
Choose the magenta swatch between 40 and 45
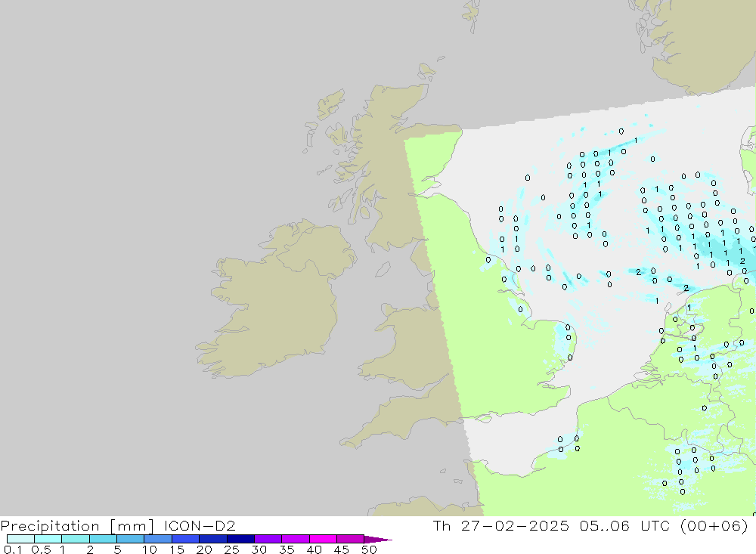pos(323,539)
